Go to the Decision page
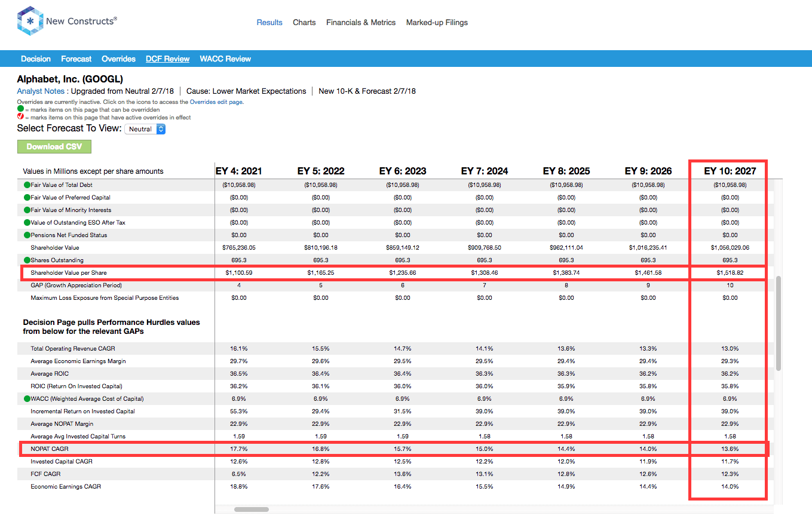812x528 pixels. click(36, 59)
